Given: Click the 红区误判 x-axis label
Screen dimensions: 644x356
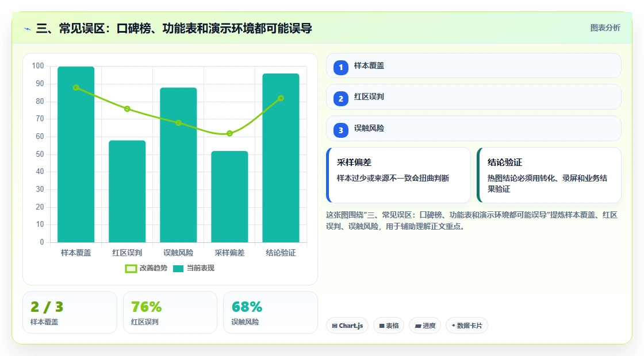Looking at the screenshot, I should coord(127,253).
